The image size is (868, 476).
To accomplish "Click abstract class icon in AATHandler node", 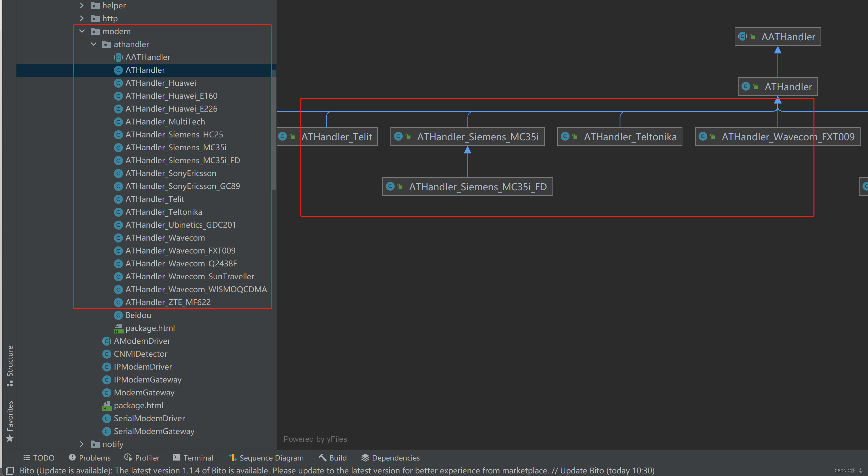I will (742, 36).
